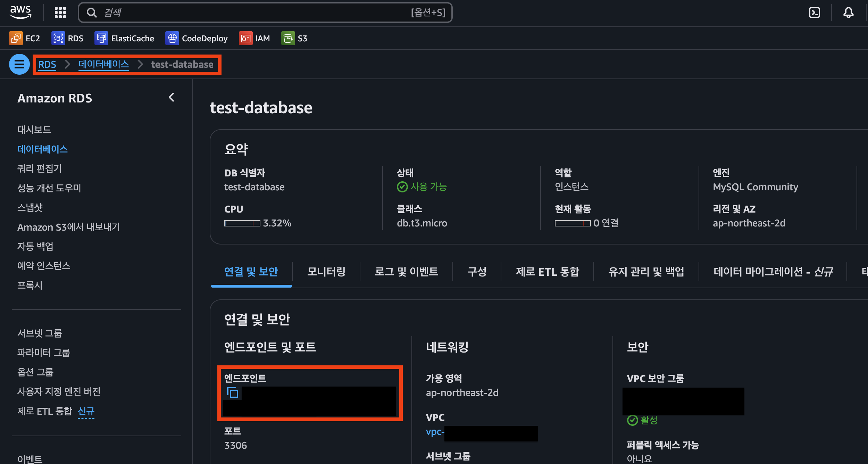Collapse the Amazon RDS side panel

pos(172,98)
